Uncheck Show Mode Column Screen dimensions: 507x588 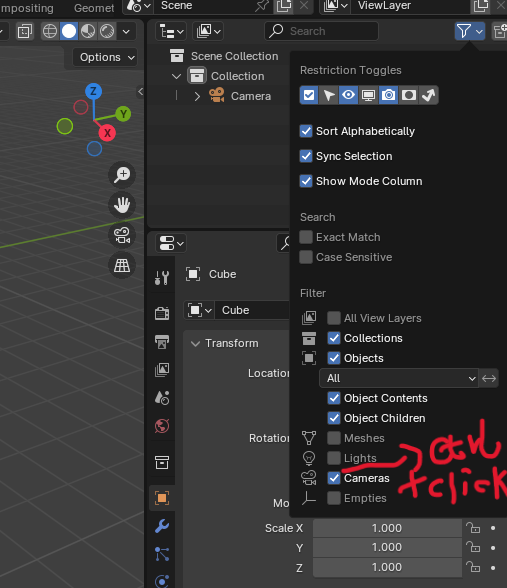(306, 181)
